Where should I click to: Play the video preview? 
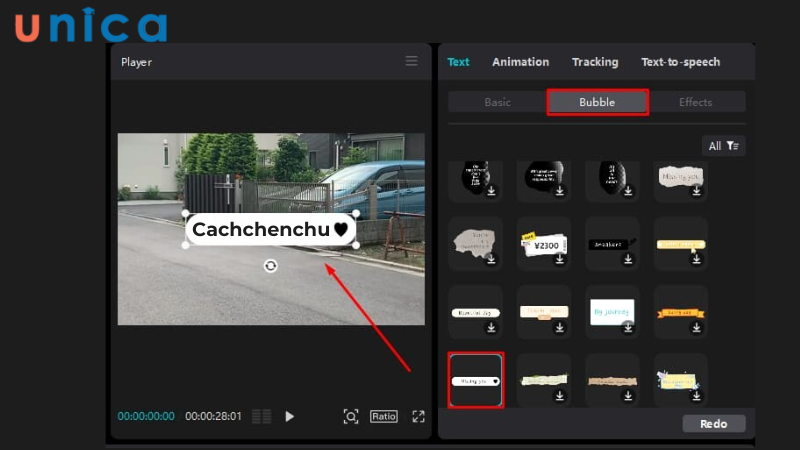point(289,416)
